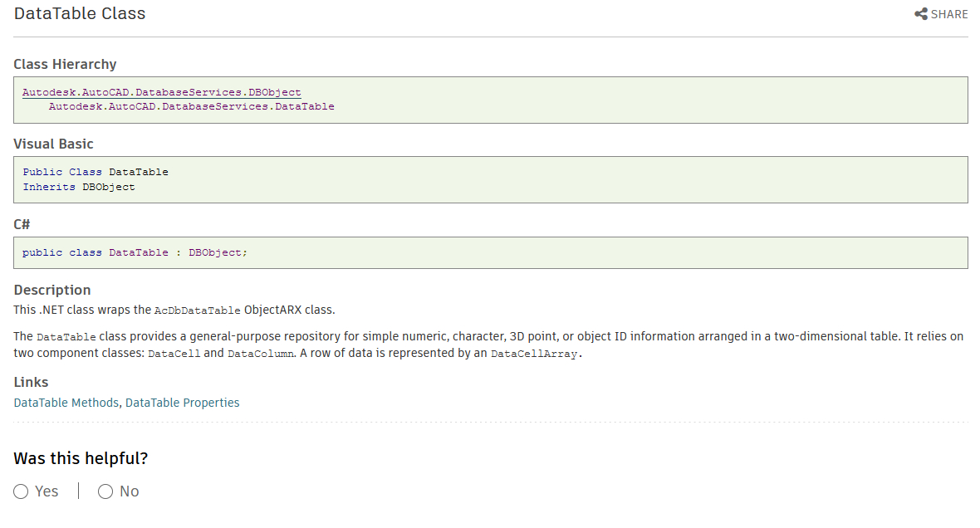The height and width of the screenshot is (528, 980).
Task: Click Autodesk.AutoCAD.DatabaseServices.DataTable hierarchy entry
Action: [191, 106]
